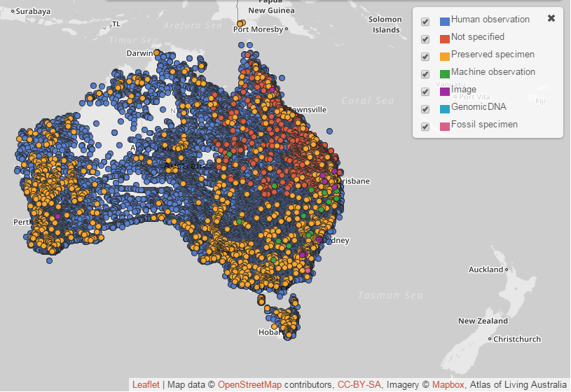The image size is (571, 392).
Task: Click the pink Fossil specimen swatch
Action: (x=444, y=126)
